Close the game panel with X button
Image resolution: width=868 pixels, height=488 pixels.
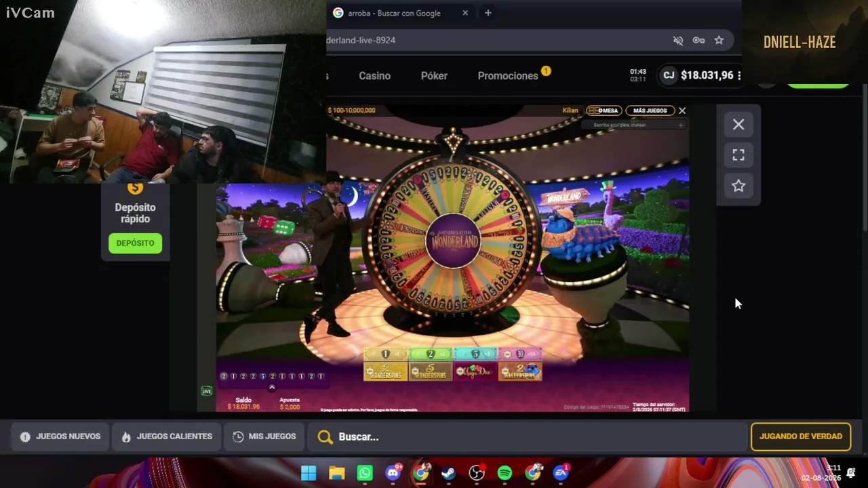738,125
